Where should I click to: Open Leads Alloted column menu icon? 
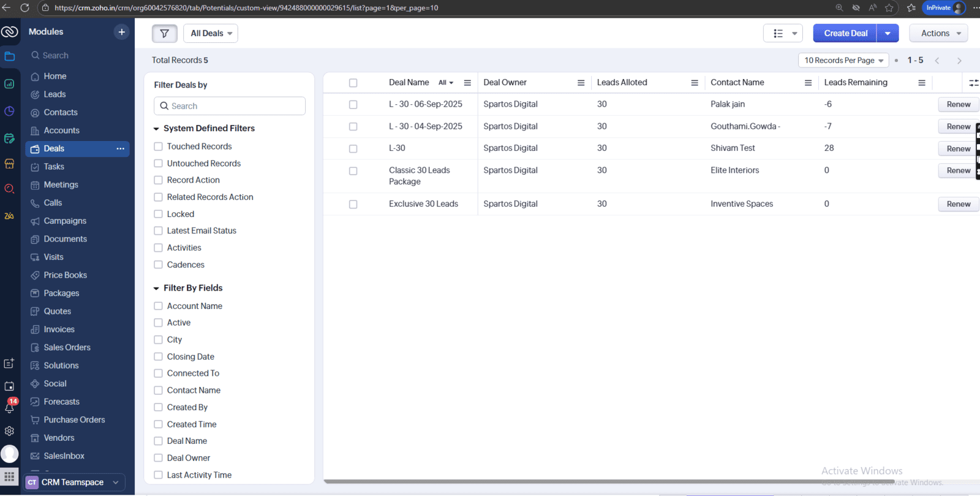[x=694, y=83]
